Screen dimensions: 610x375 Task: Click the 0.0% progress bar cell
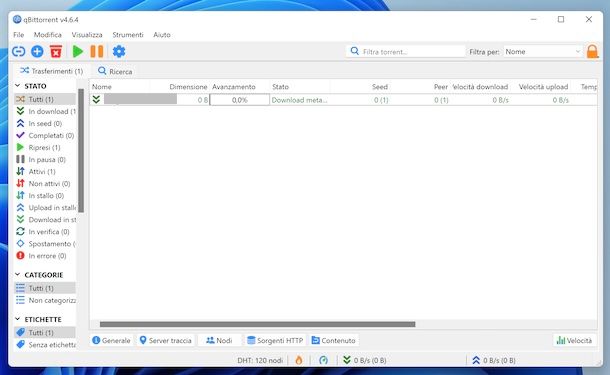click(240, 100)
